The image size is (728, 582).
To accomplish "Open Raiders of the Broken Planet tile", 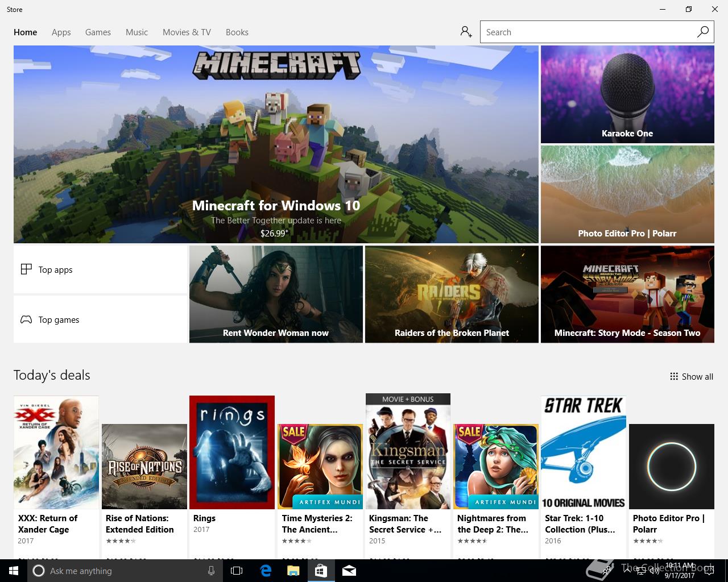I will [x=452, y=294].
